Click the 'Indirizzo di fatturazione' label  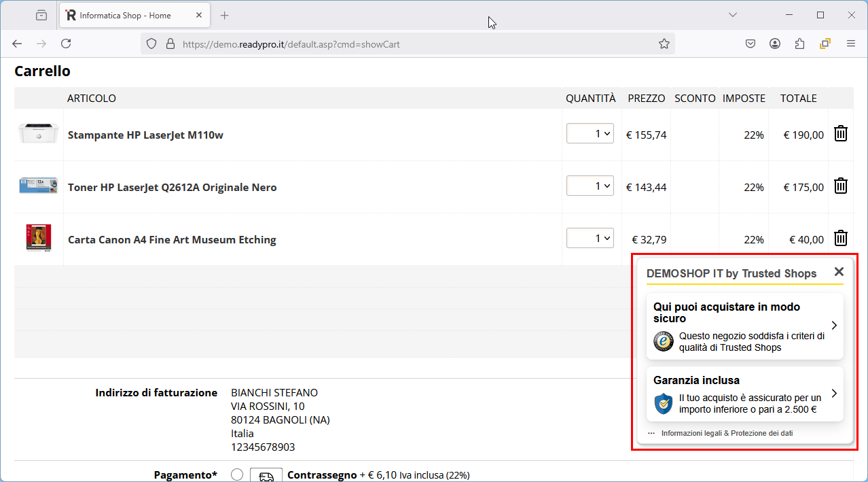point(156,392)
